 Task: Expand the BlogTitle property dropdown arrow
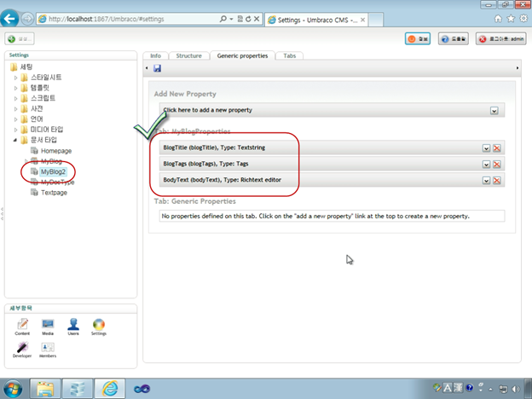pos(486,148)
